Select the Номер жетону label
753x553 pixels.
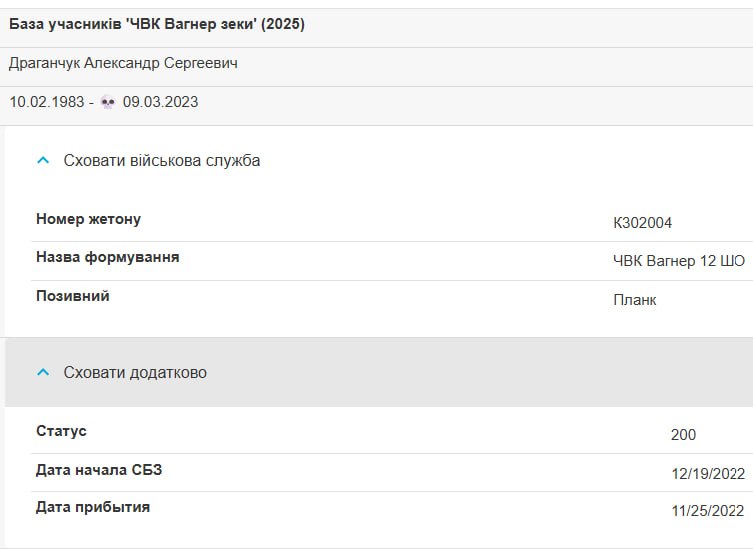click(x=88, y=219)
